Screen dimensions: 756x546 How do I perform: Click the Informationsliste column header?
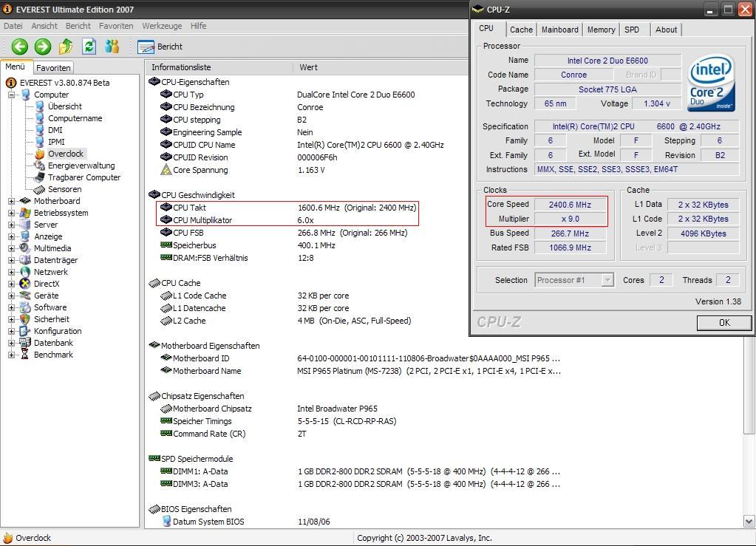pos(219,67)
